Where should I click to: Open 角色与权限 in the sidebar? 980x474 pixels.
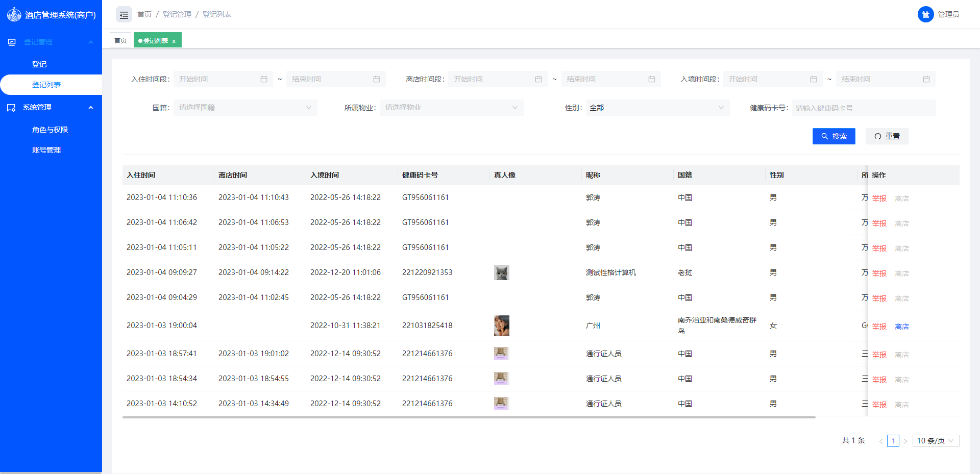[50, 130]
